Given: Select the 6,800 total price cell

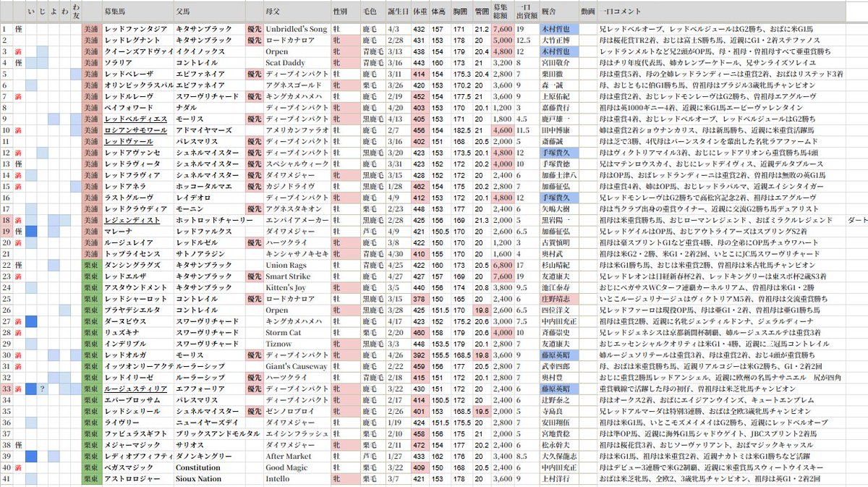Looking at the screenshot, I should 502,265.
